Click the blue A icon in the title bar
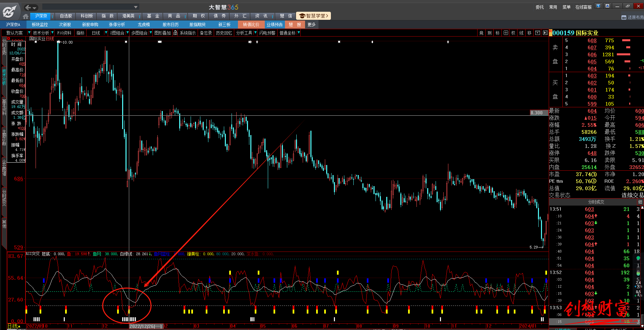 pyautogui.click(x=607, y=6)
